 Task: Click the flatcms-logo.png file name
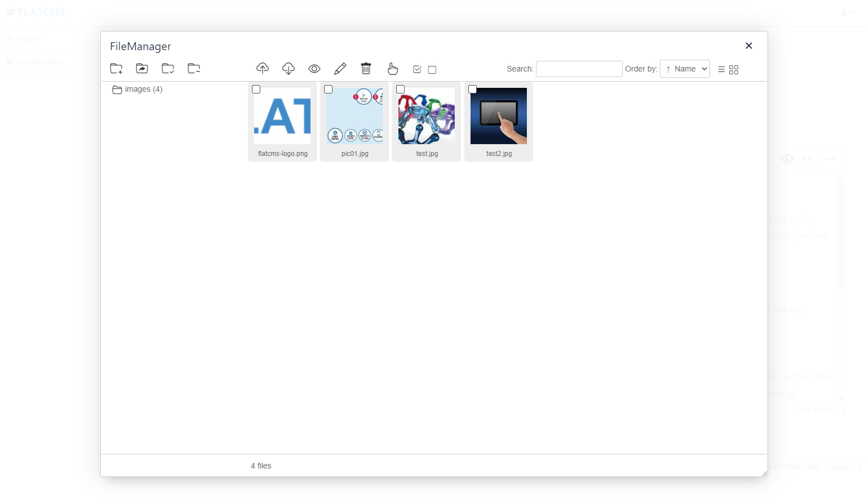coord(283,154)
